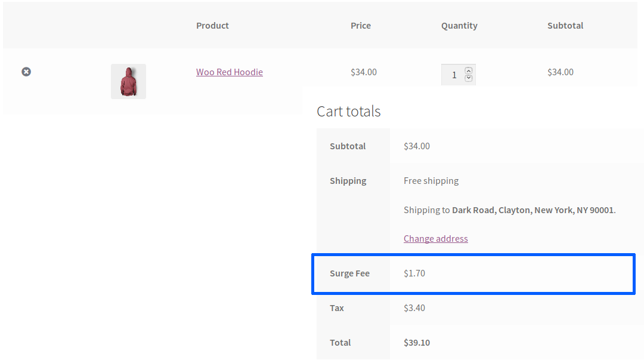Screen dimensions: 644x363
Task: Click the $1.70 surge fee amount
Action: 414,273
